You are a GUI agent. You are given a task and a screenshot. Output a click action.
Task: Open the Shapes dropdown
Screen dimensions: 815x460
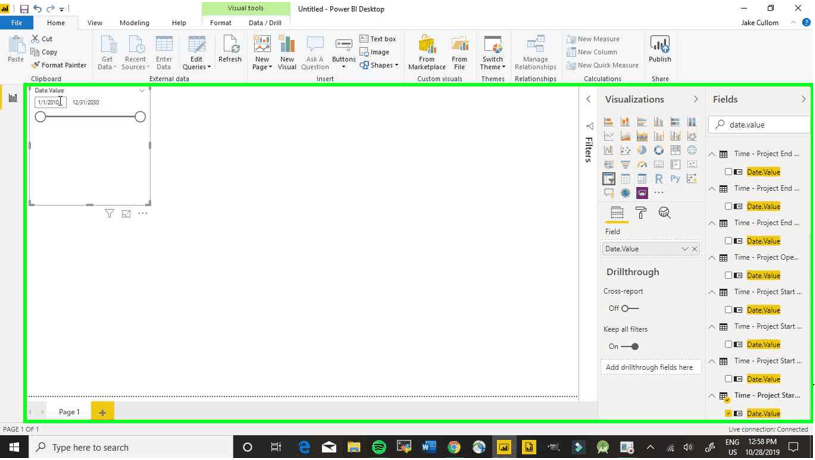(379, 65)
